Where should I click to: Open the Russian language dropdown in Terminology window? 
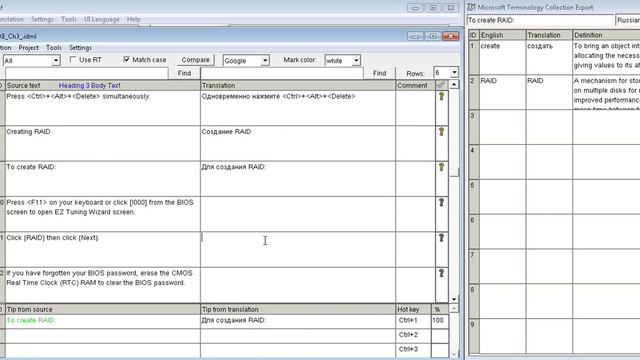click(x=628, y=20)
